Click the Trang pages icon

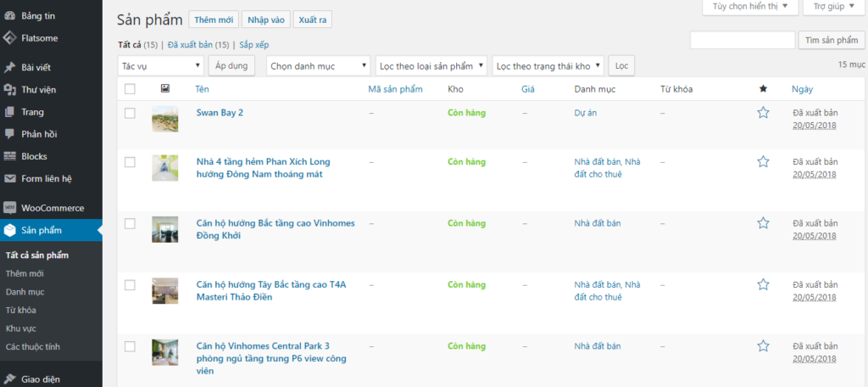pos(9,112)
